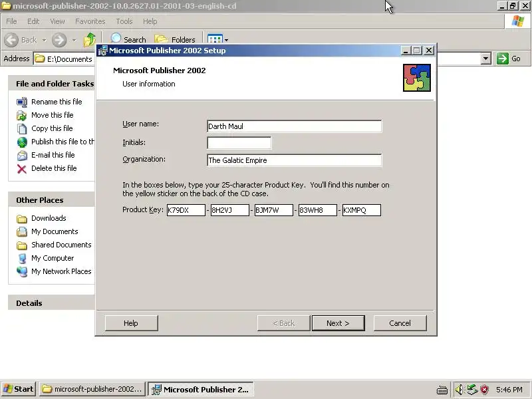
Task: Click the disabled Back button in setup
Action: click(284, 323)
